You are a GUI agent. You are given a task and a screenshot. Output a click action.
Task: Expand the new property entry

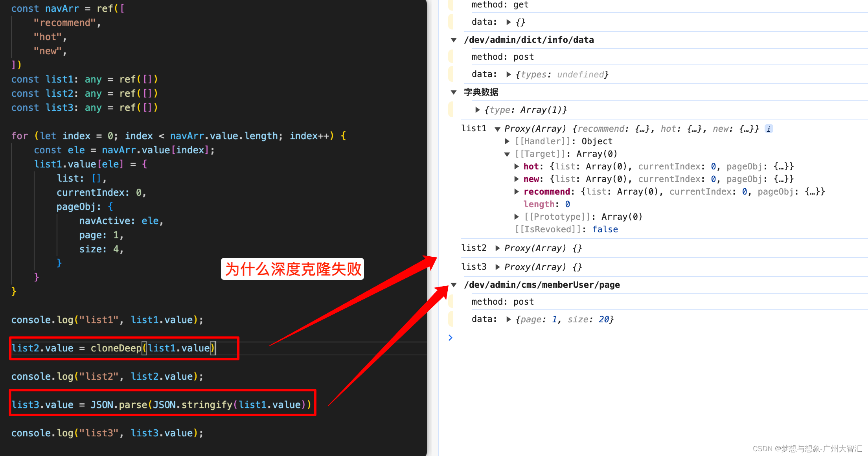tap(517, 179)
